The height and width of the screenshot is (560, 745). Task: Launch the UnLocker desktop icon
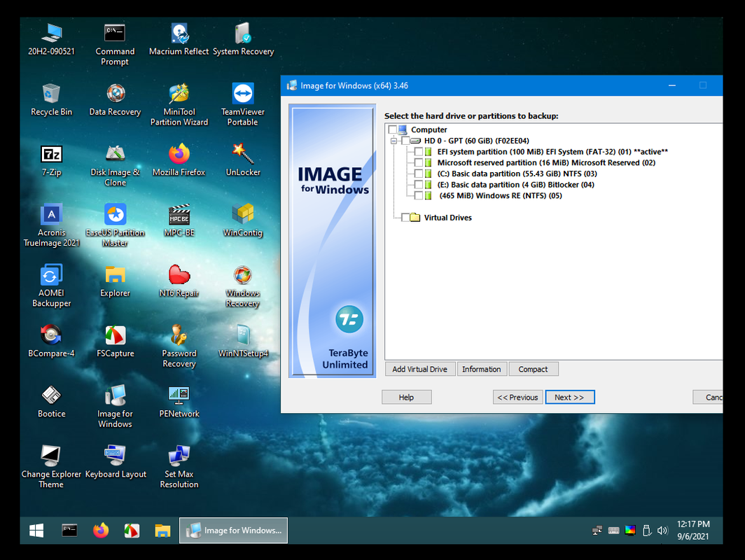click(243, 160)
